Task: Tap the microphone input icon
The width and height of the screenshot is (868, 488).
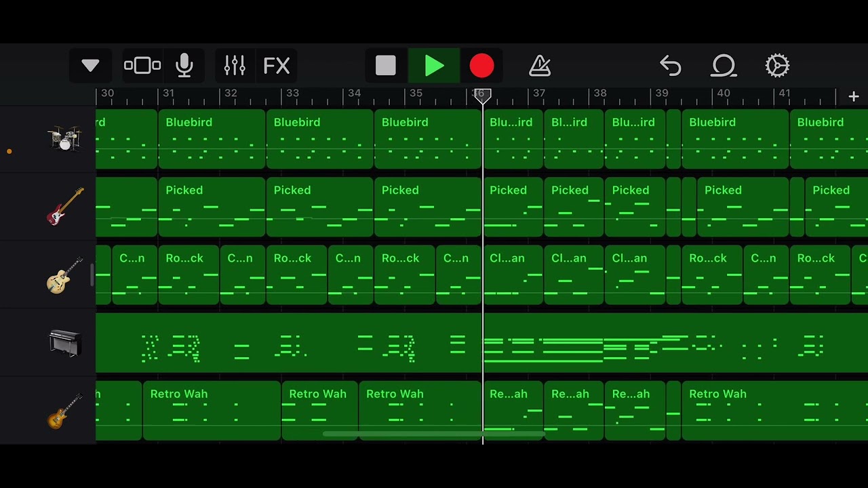Action: click(x=184, y=66)
